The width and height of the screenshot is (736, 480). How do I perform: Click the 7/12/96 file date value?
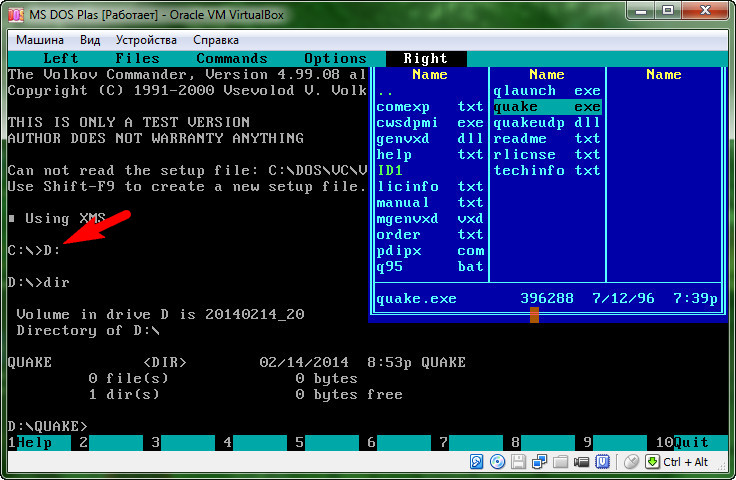623,298
